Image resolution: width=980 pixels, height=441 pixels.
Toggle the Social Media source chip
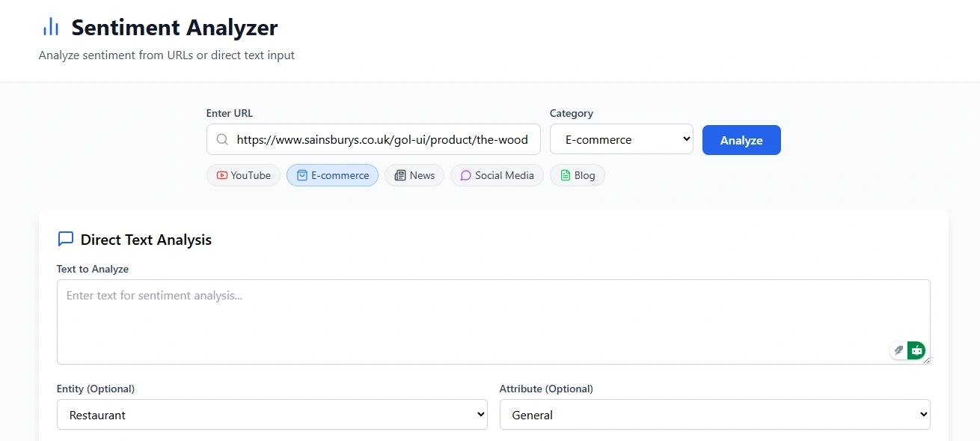tap(497, 175)
